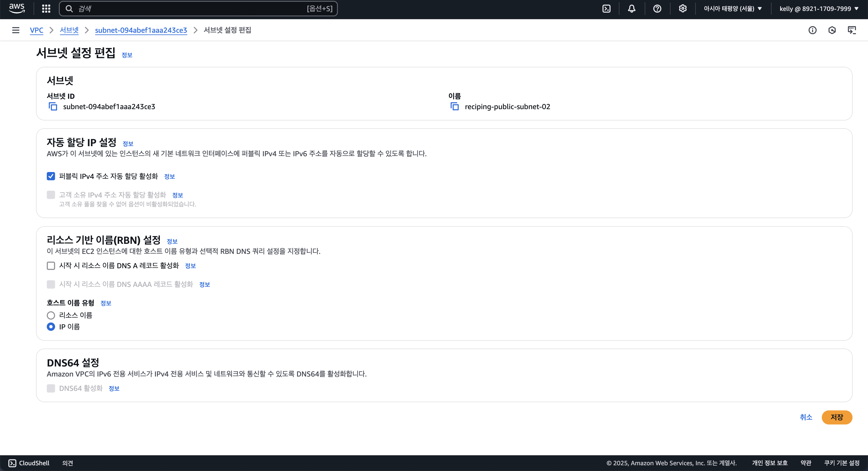The image size is (868, 471).
Task: Open the help question mark menu
Action: point(657,9)
